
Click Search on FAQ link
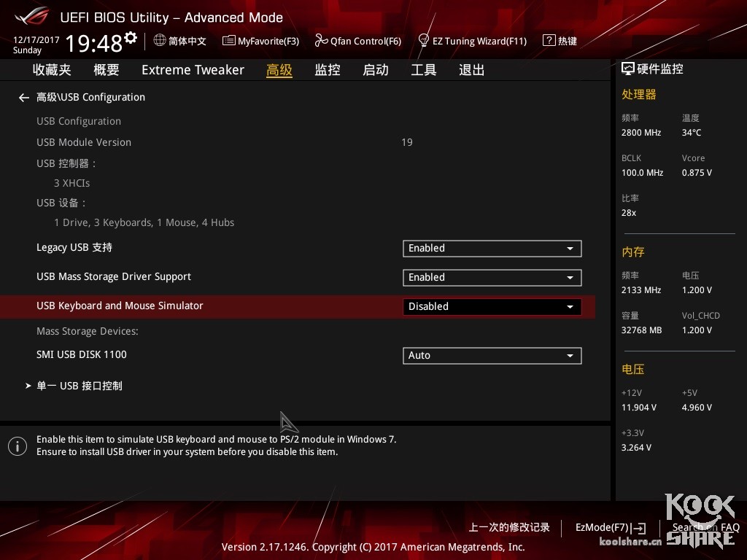pyautogui.click(x=706, y=528)
